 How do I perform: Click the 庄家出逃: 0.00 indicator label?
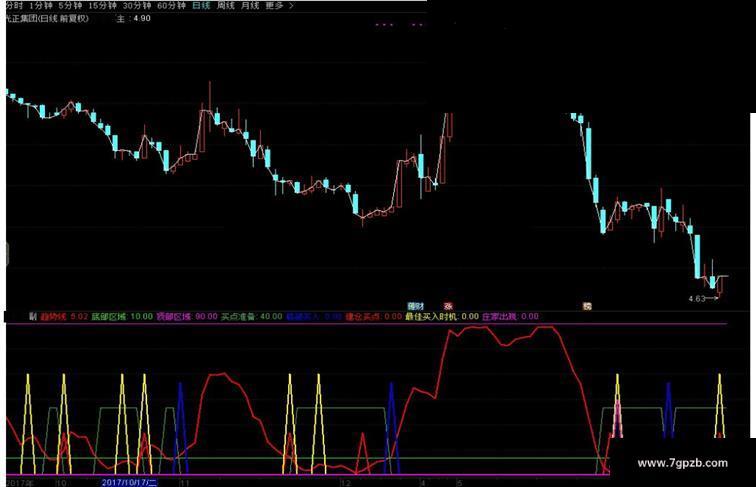(511, 317)
